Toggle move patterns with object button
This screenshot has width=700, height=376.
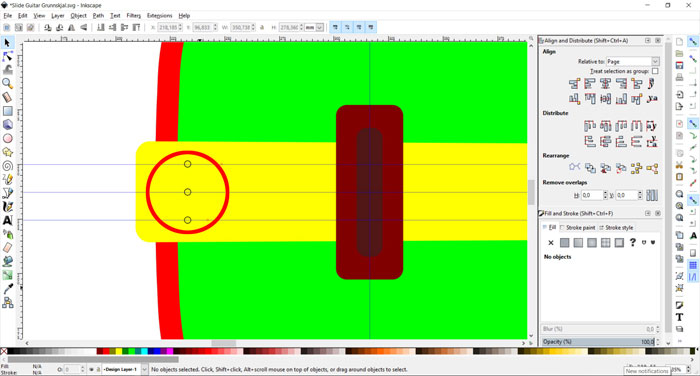point(371,28)
